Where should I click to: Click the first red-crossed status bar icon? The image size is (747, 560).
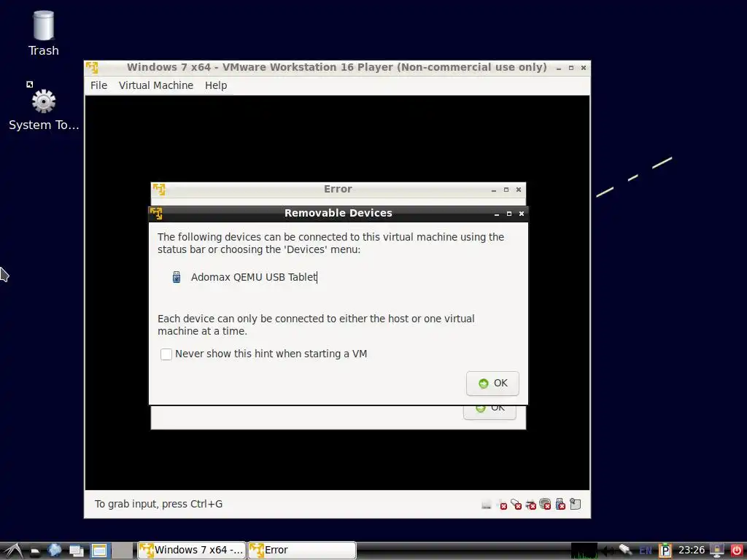click(x=502, y=505)
